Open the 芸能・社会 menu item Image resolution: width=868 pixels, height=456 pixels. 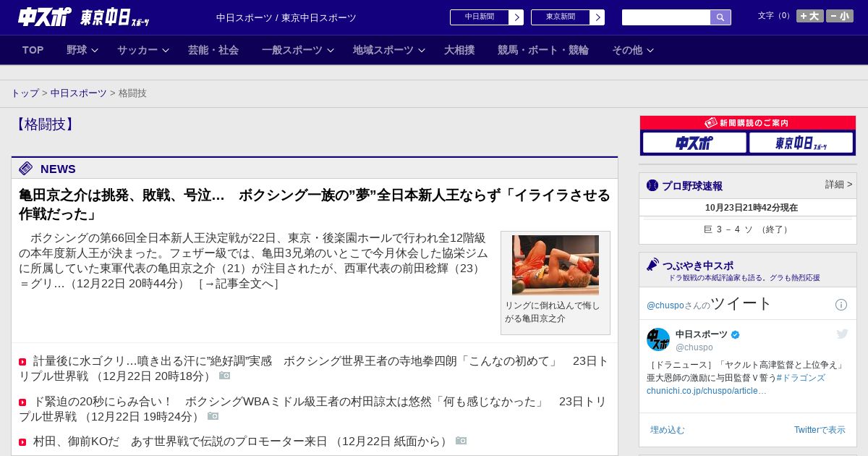coord(213,50)
